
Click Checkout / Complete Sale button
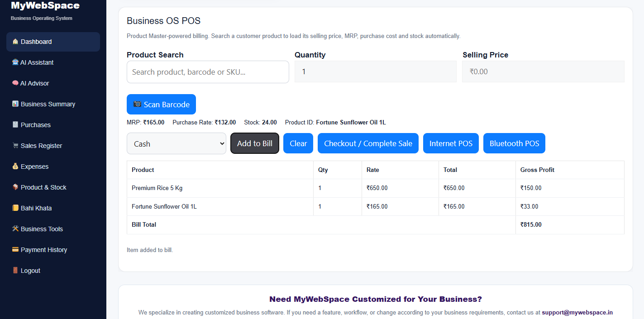point(368,143)
